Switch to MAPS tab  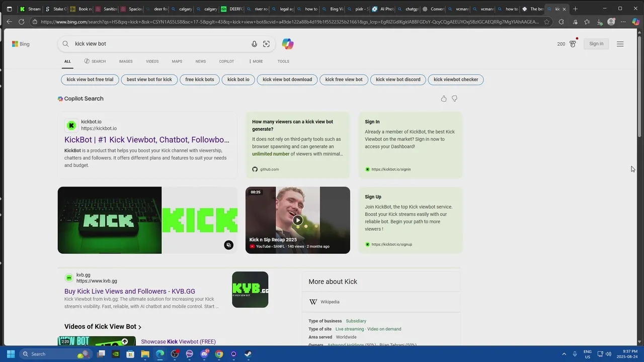pos(177,61)
